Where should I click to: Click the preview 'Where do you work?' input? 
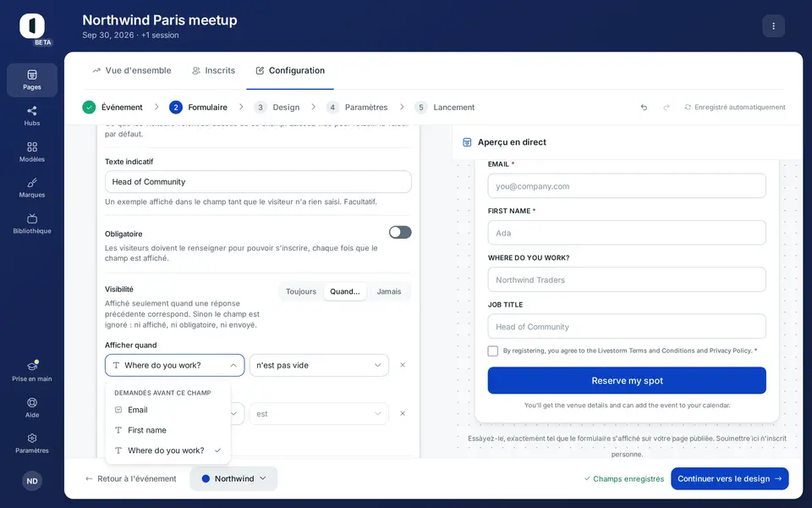[x=627, y=280]
